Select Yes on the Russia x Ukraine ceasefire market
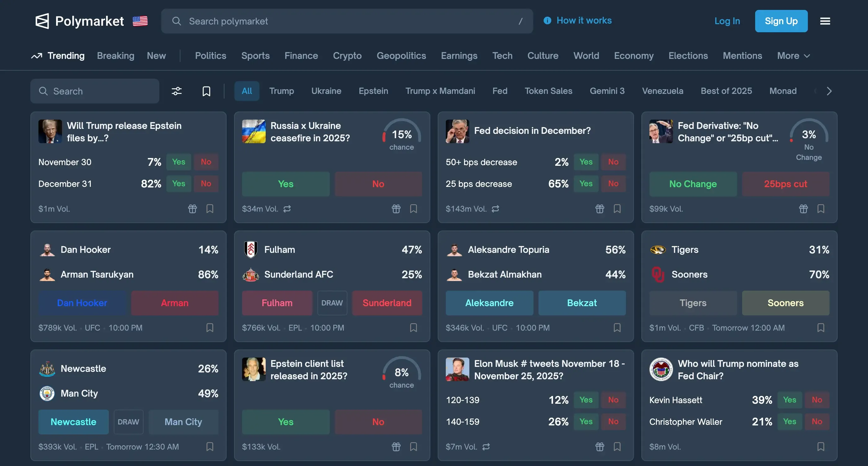The height and width of the screenshot is (466, 868). (286, 184)
